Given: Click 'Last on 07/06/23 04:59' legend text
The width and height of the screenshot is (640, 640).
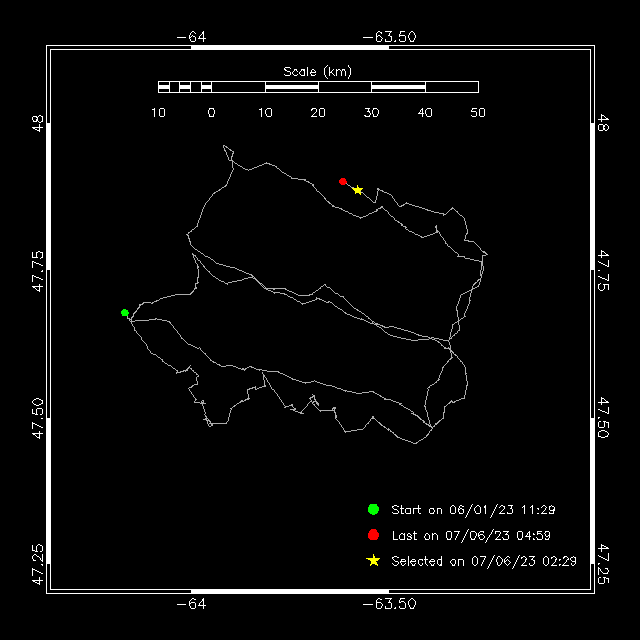Looking at the screenshot, I should pyautogui.click(x=471, y=535).
